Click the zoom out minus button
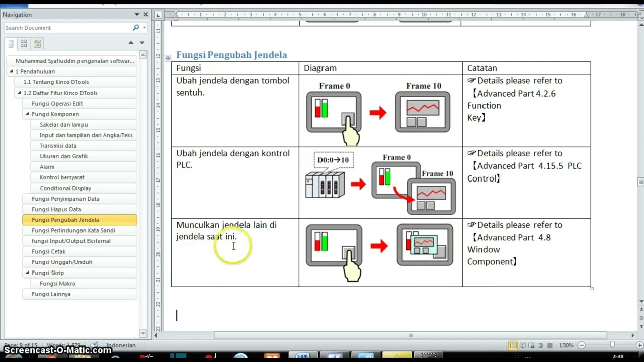 point(581,345)
